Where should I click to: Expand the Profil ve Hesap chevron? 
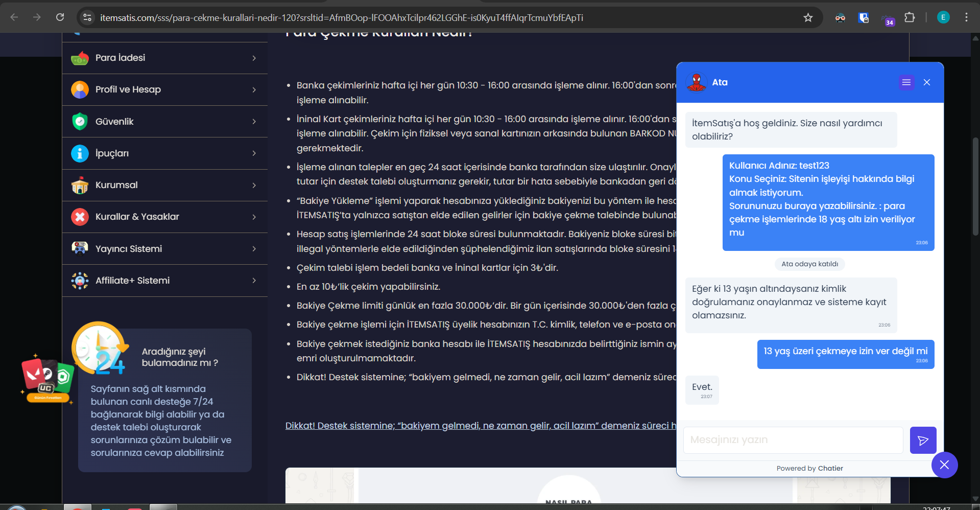point(254,90)
